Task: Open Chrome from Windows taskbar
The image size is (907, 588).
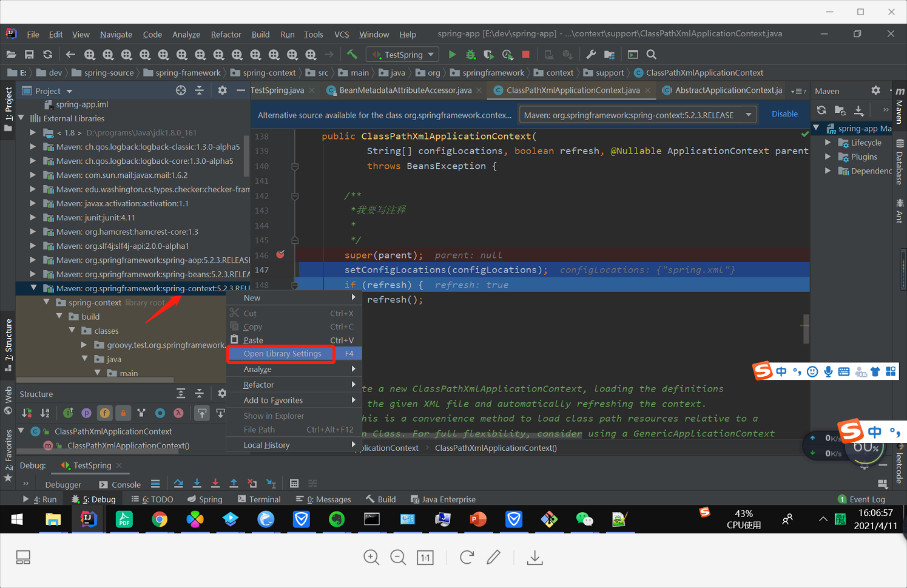Action: tap(160, 519)
